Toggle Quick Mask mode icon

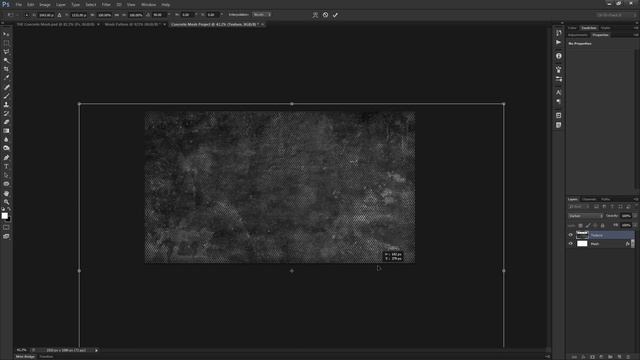pos(6,227)
